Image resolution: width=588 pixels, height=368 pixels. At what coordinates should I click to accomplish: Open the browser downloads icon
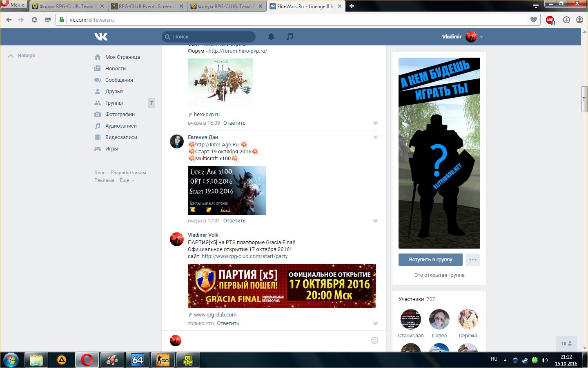click(x=566, y=20)
